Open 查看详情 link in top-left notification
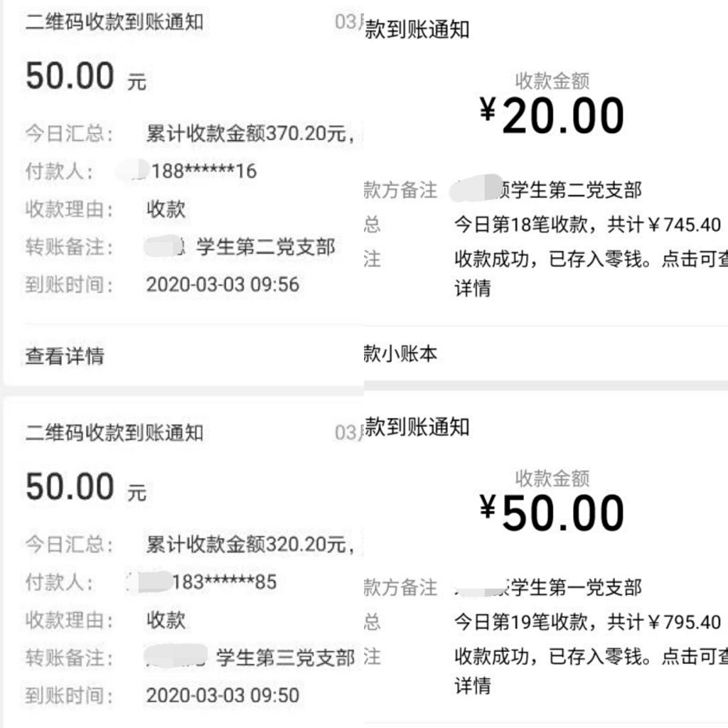This screenshot has height=728, width=728. coord(65,355)
